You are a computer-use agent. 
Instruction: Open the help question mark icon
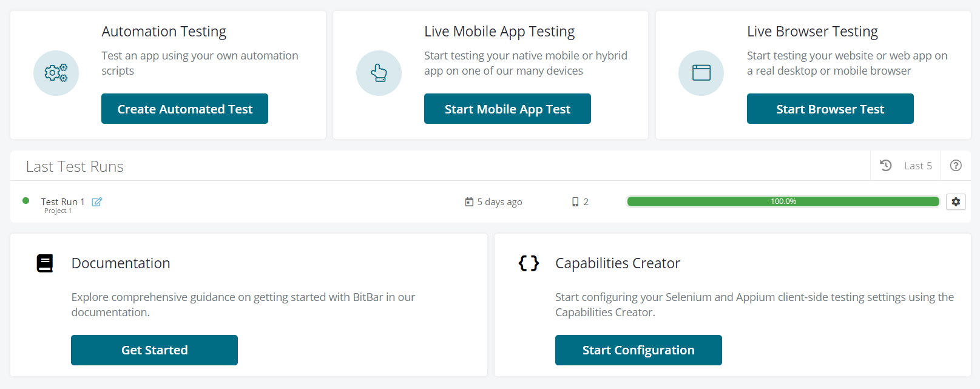pyautogui.click(x=956, y=166)
